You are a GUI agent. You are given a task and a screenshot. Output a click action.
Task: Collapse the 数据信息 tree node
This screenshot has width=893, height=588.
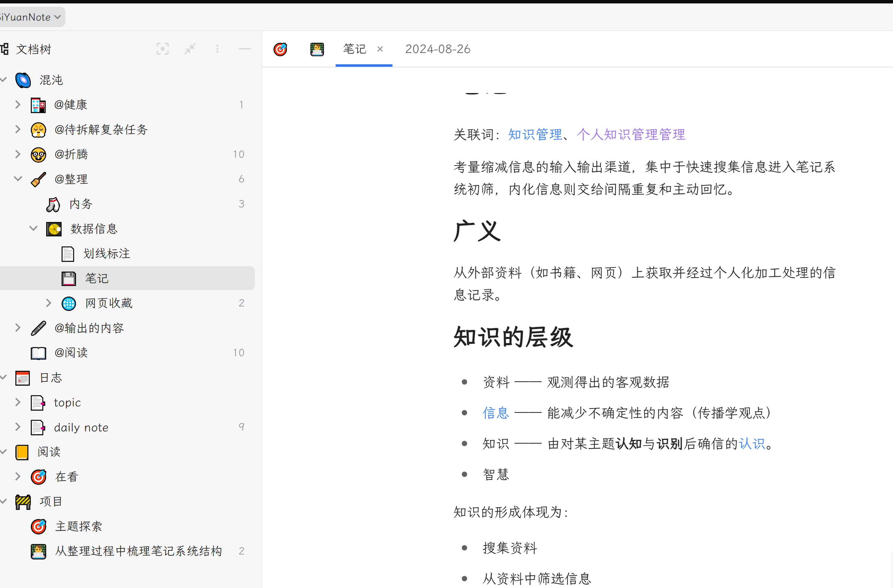(x=33, y=228)
